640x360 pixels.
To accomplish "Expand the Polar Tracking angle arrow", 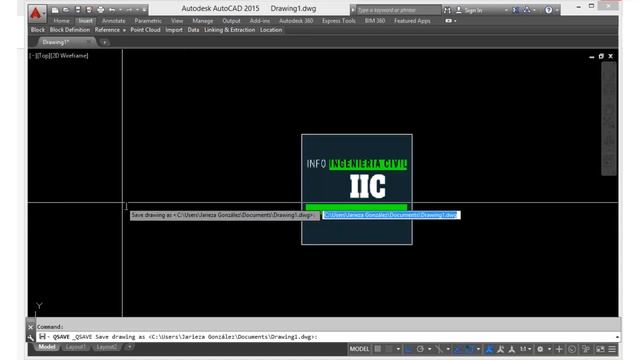I will 430,349.
